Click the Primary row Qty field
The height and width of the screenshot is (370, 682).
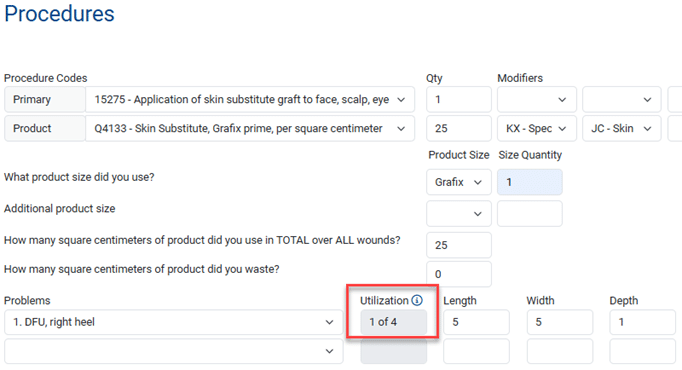459,100
